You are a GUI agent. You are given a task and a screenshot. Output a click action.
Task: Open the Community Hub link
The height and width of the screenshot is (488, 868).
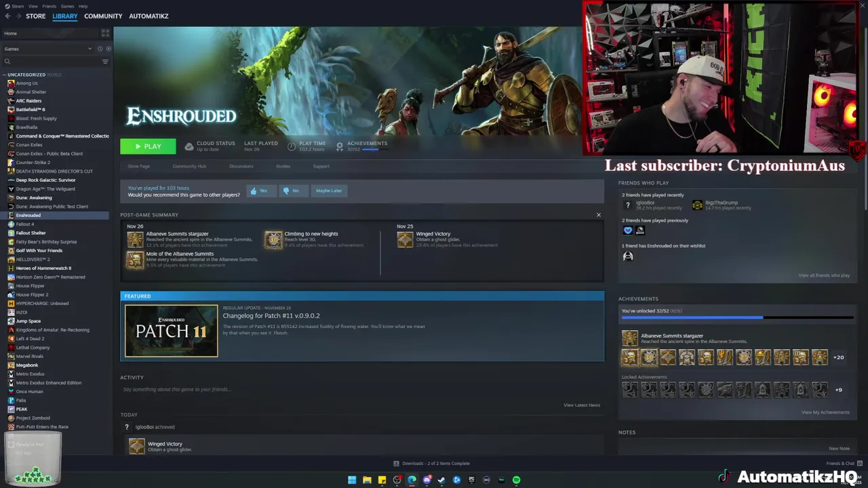pos(189,166)
